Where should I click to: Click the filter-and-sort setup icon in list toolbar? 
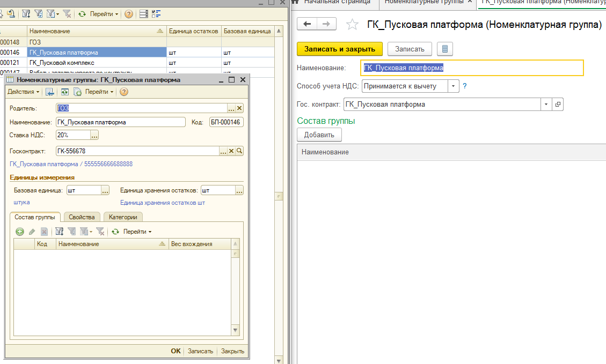(26, 14)
